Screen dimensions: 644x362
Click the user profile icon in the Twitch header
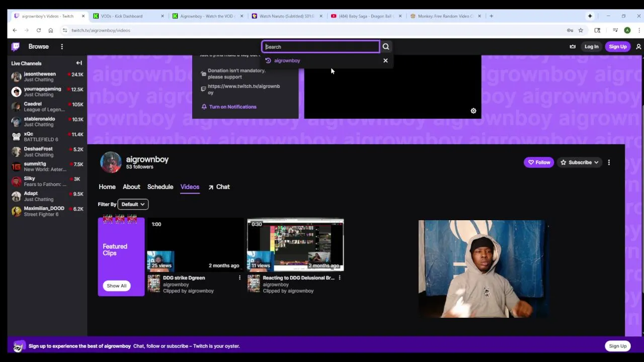(638, 47)
